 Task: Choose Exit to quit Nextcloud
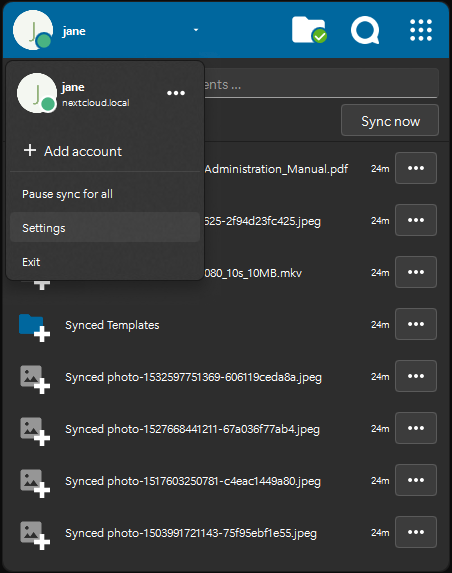pyautogui.click(x=105, y=262)
